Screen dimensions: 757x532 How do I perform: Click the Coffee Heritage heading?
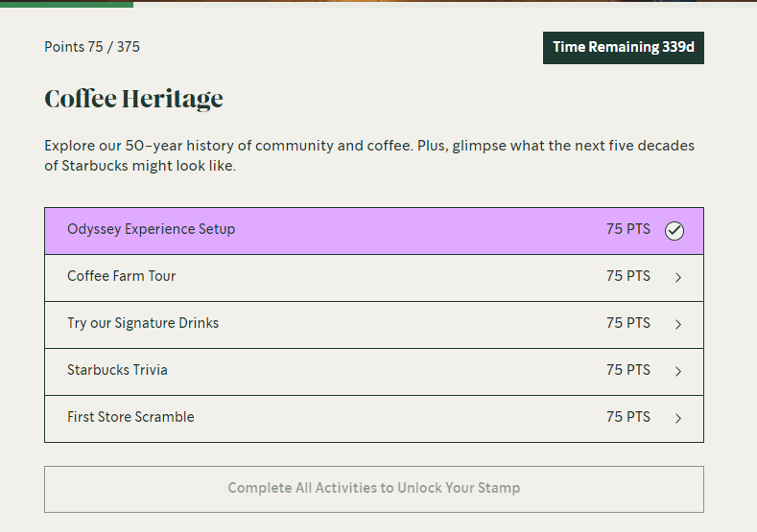coord(133,100)
